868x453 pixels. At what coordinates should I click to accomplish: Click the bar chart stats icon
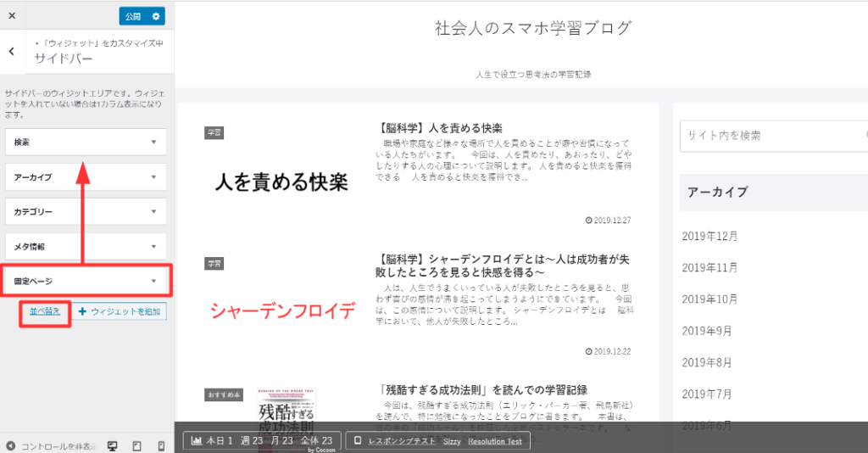tap(197, 440)
